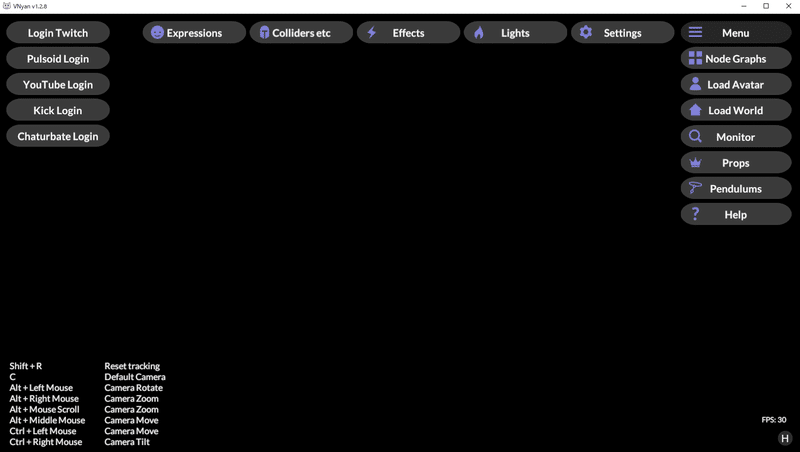Open Kick Login
This screenshot has height=452, width=800.
pos(58,110)
